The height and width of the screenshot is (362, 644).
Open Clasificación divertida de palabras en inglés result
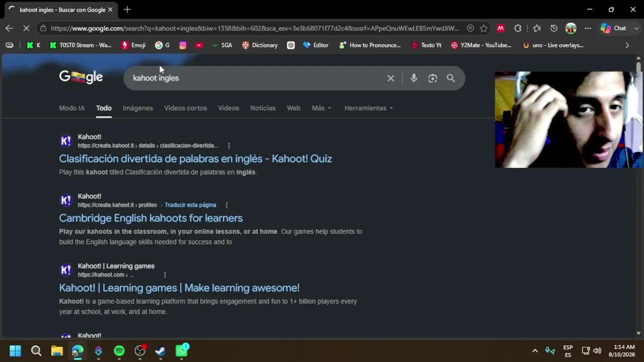tap(195, 159)
